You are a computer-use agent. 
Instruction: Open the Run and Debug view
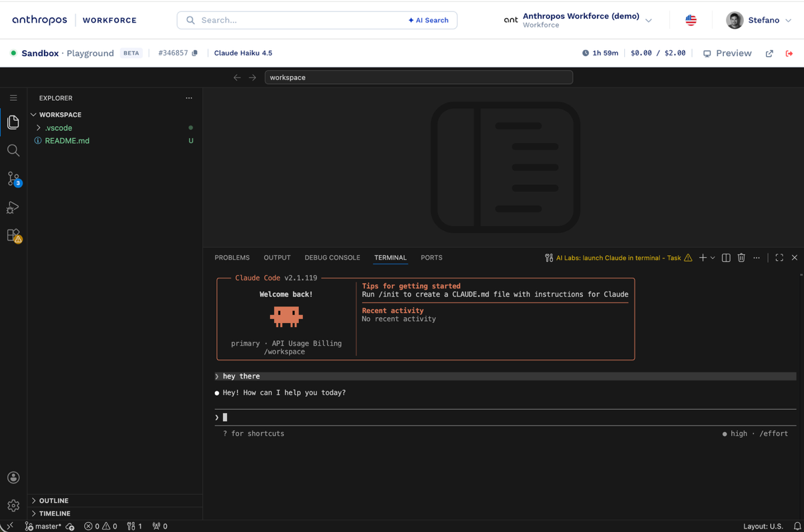(13, 208)
